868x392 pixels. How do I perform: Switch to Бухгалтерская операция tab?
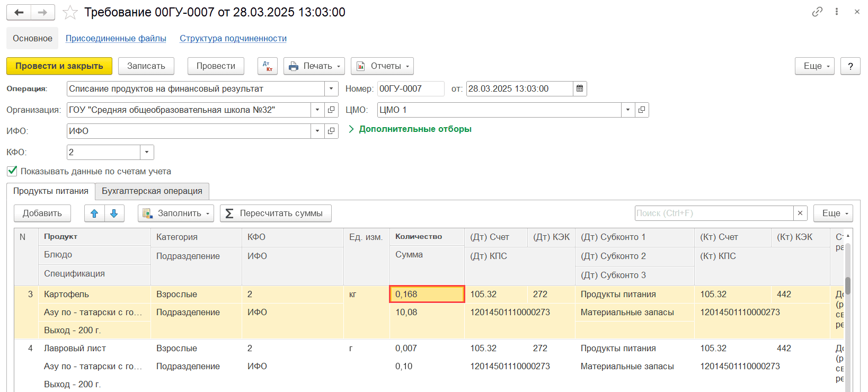pos(152,191)
